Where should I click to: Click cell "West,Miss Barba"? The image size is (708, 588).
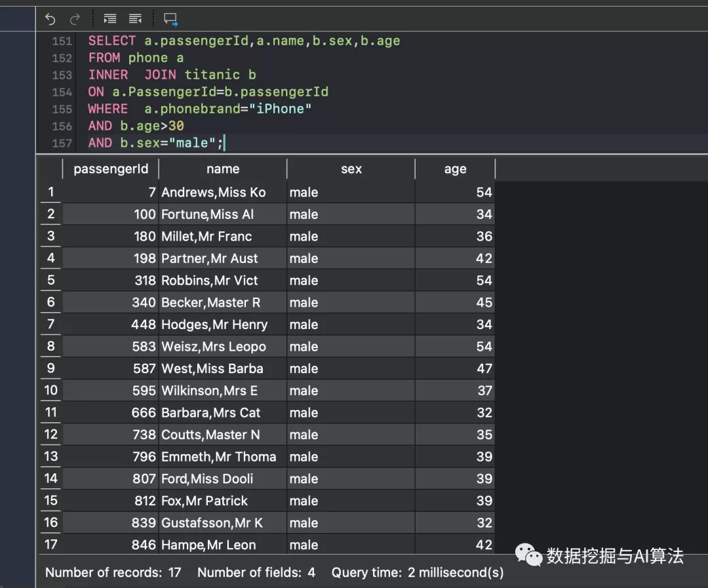pos(223,368)
